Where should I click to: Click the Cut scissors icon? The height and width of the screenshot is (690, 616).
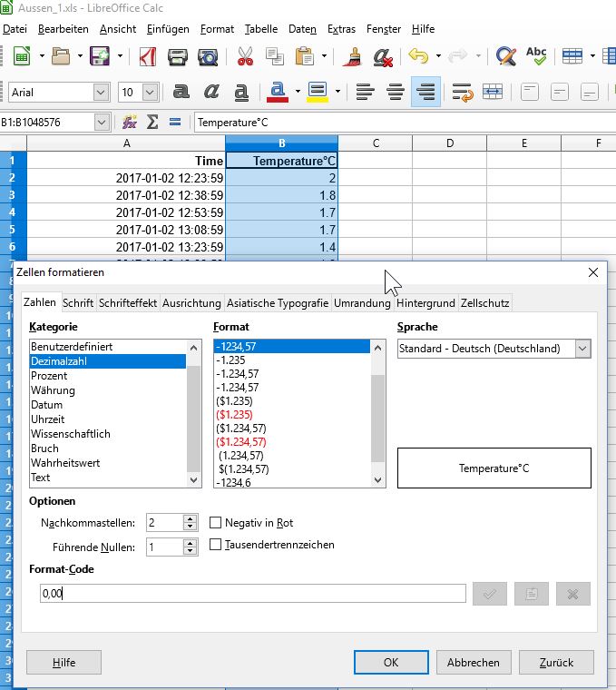pyautogui.click(x=245, y=56)
